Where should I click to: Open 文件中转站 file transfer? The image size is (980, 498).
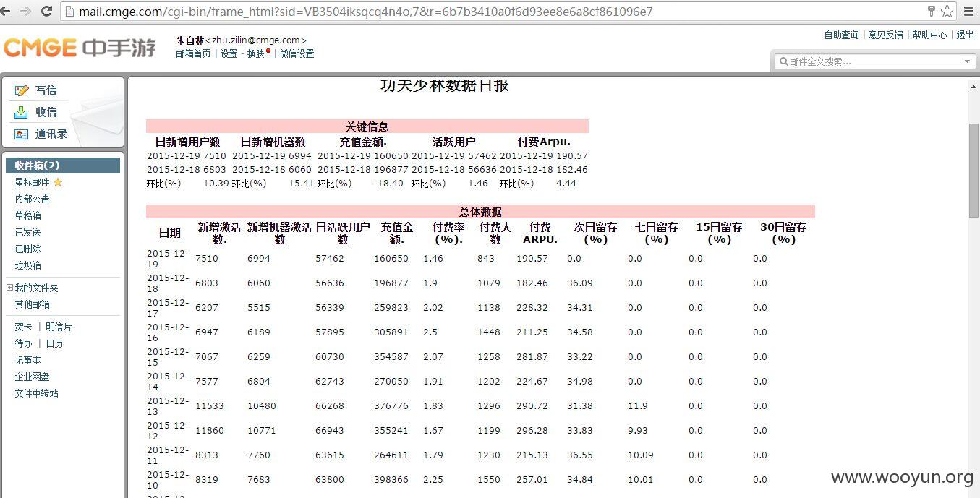tap(37, 393)
